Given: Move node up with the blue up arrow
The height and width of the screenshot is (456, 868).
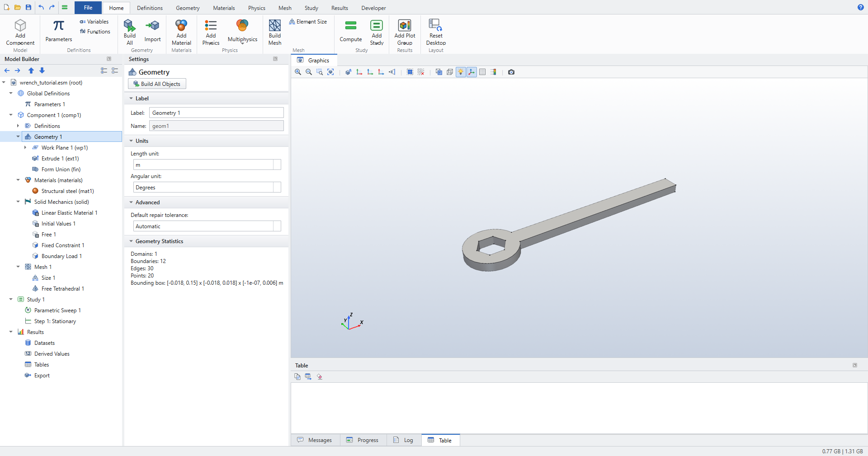Looking at the screenshot, I should pyautogui.click(x=31, y=71).
